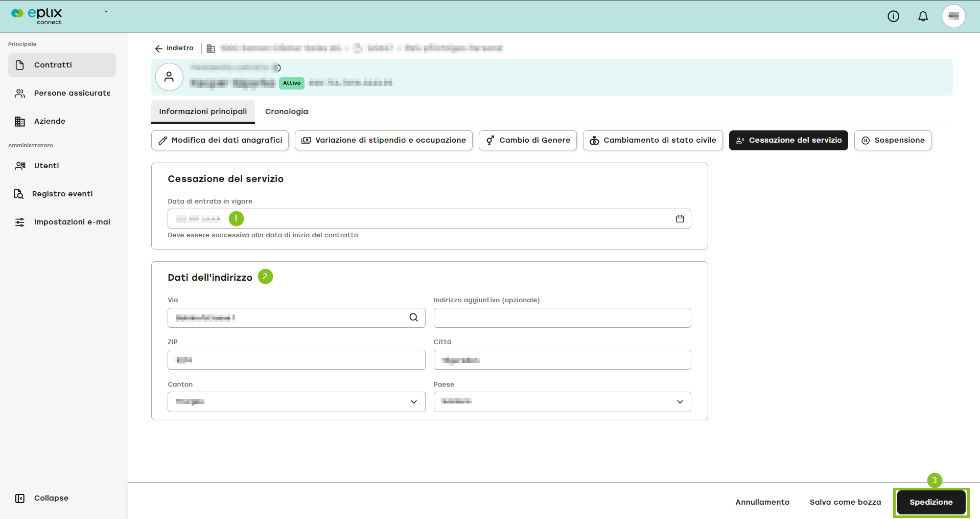This screenshot has height=519, width=980.
Task: Click into the Via address field
Action: [296, 318]
